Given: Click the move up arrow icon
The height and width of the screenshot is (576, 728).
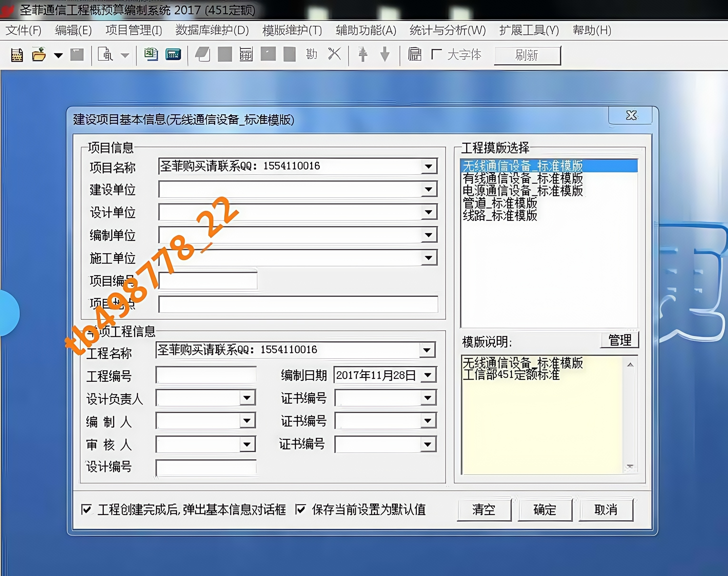Looking at the screenshot, I should click(x=363, y=54).
